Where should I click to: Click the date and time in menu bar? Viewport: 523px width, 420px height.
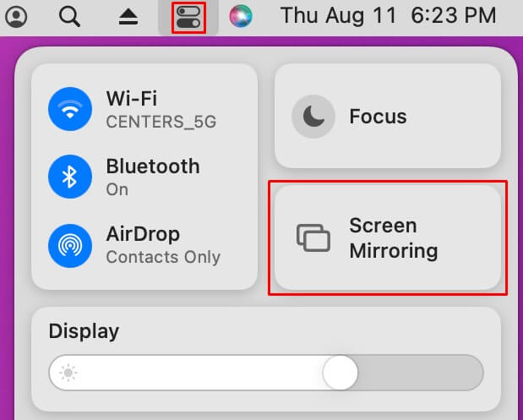389,16
